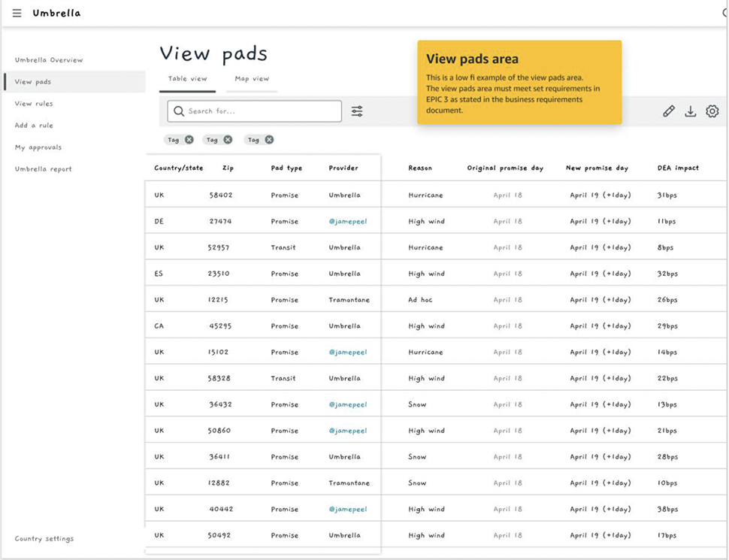Click New promise day column header
This screenshot has width=729, height=560.
coord(597,168)
